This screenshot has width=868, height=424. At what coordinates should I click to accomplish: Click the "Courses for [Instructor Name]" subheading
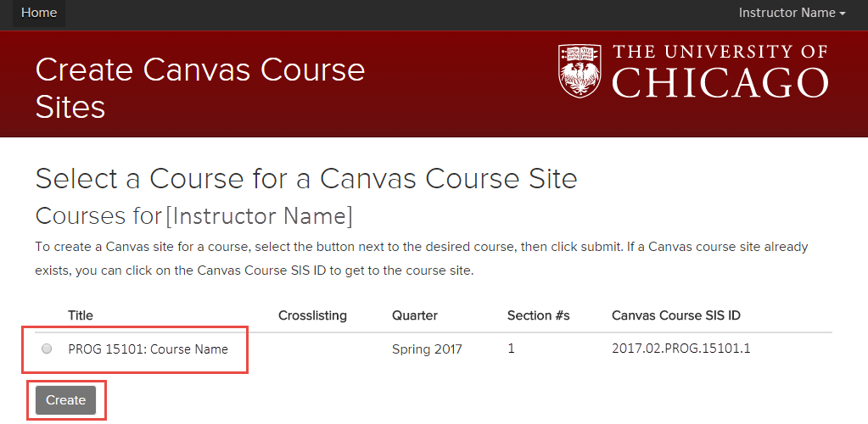(x=193, y=215)
